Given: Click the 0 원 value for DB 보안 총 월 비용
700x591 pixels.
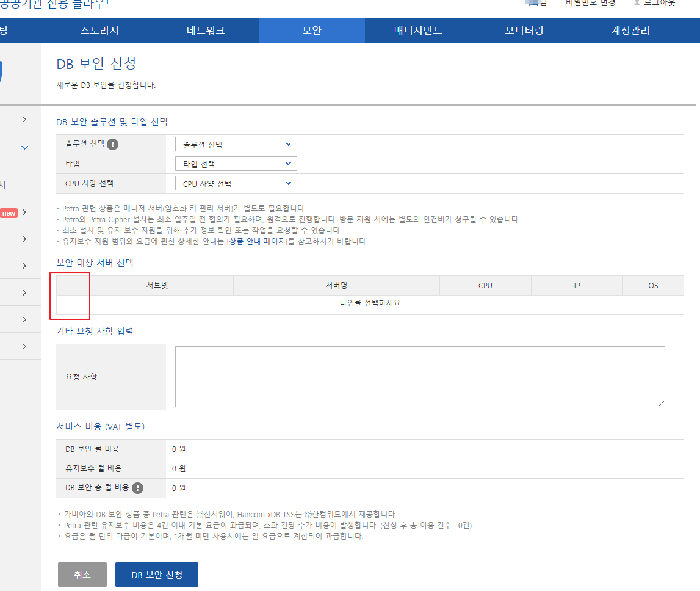Looking at the screenshot, I should 179,488.
